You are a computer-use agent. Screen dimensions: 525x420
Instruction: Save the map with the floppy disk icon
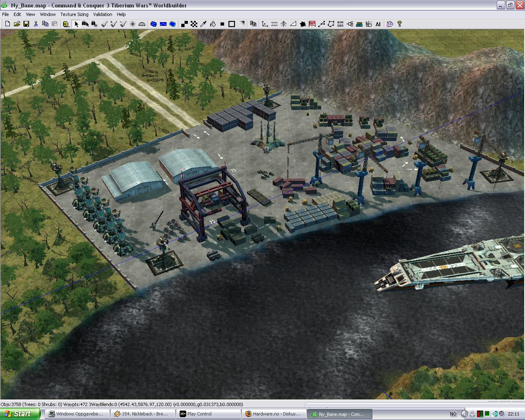coord(26,24)
